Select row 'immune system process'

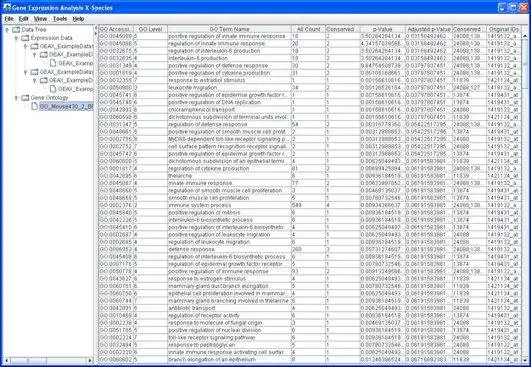(x=310, y=205)
